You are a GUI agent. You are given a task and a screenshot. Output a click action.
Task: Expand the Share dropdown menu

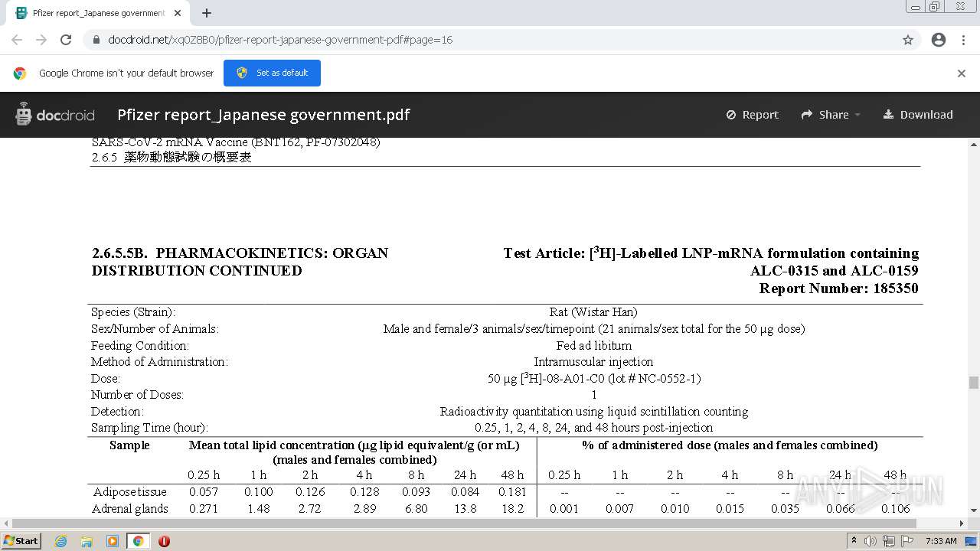pos(831,115)
